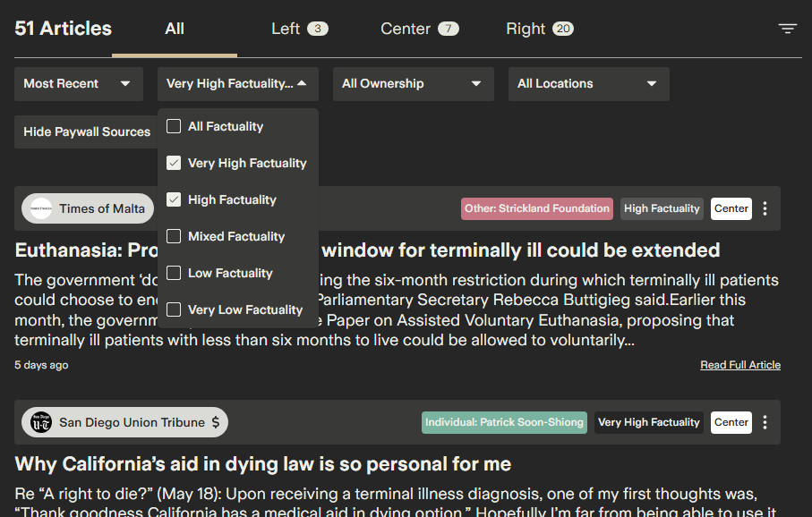Enable Very Low Factuality filter
Viewport: 812px width, 517px height.
[x=174, y=309]
